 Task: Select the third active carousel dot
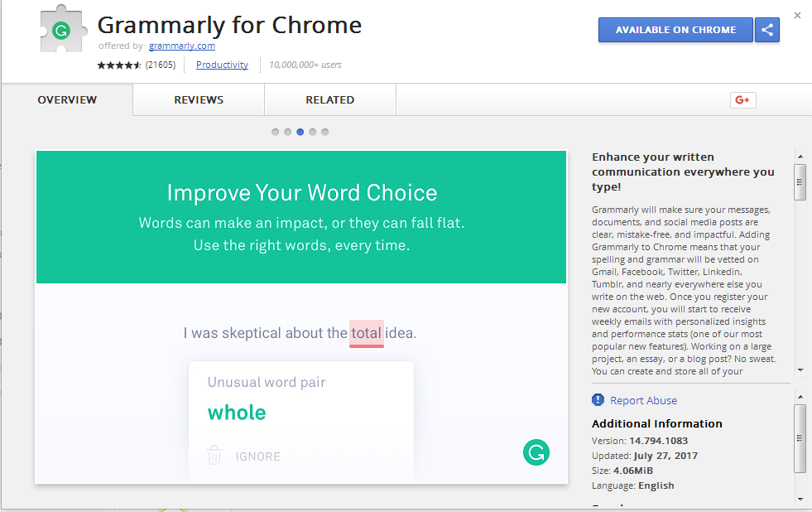tap(300, 133)
